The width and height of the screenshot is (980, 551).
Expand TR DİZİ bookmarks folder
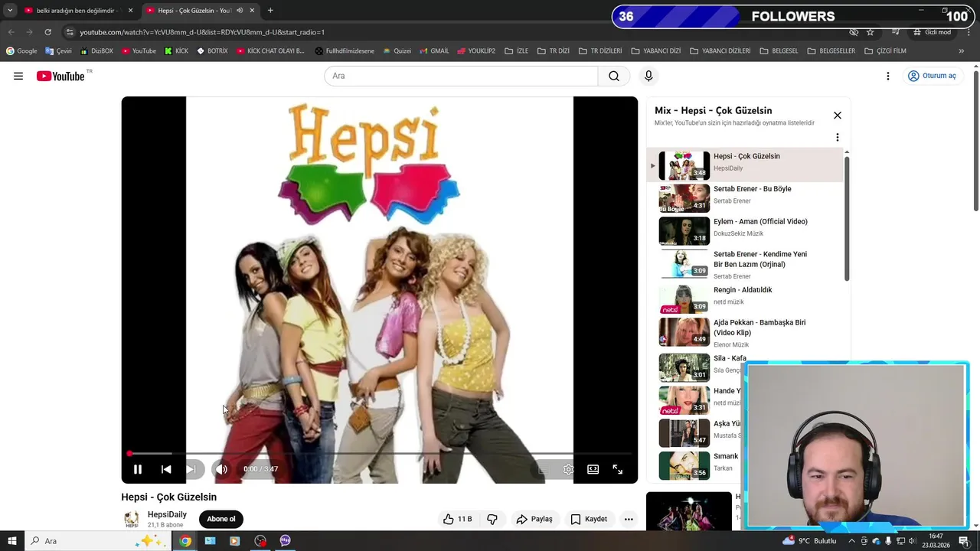554,51
